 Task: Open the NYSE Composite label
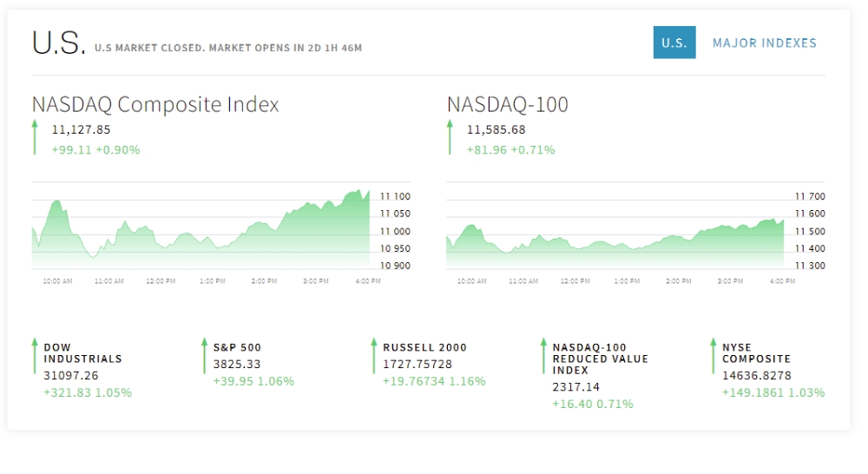point(756,352)
